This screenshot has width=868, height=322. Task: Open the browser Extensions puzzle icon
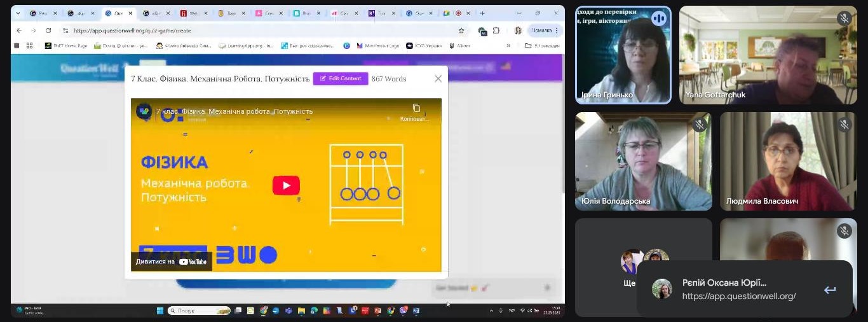(x=496, y=31)
